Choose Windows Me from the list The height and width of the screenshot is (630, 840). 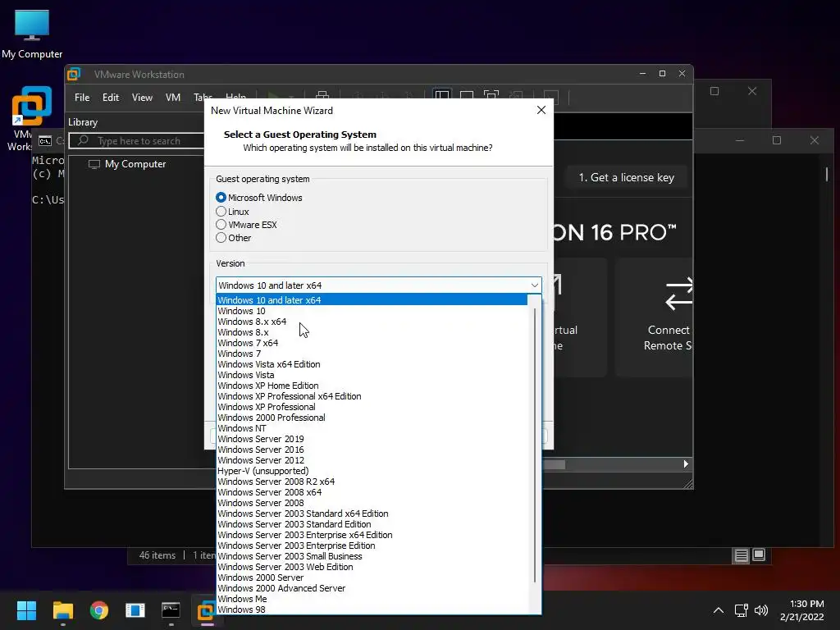372,599
